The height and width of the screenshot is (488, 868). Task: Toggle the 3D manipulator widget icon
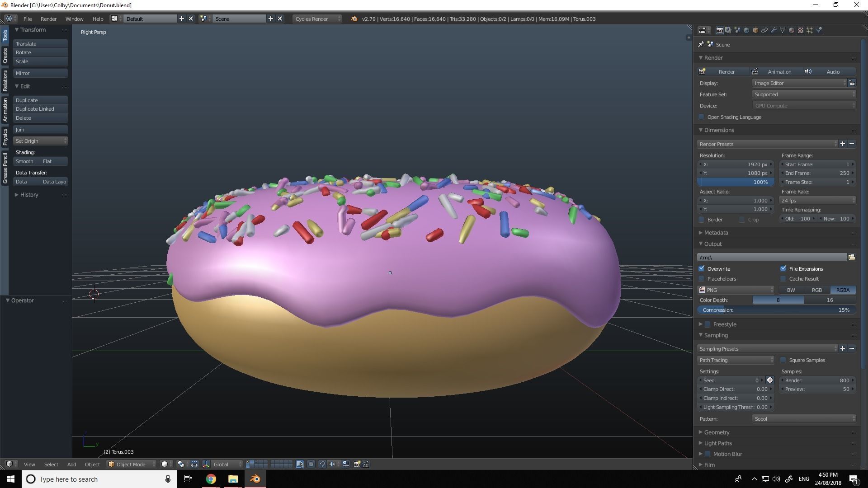206,464
